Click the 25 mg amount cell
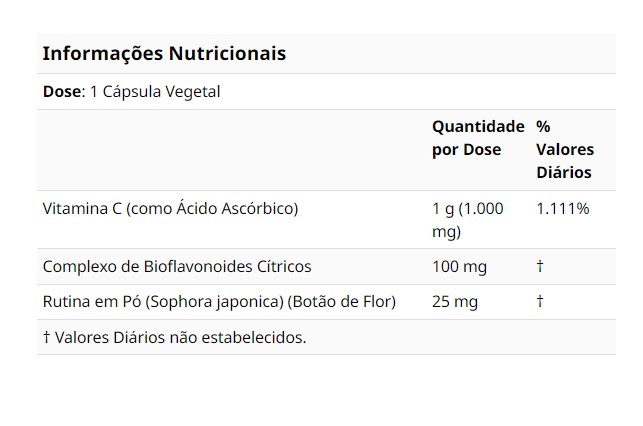Screen dimensions: 643x426 455,302
